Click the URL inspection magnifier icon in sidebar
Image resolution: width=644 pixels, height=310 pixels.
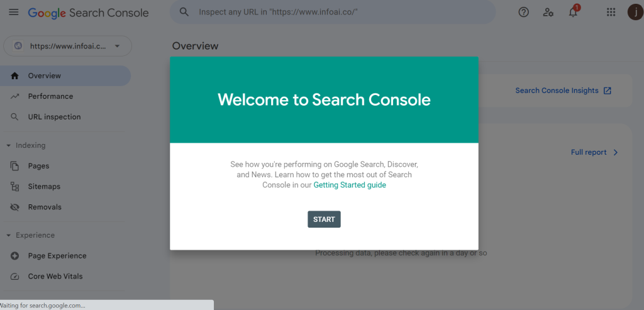tap(15, 117)
